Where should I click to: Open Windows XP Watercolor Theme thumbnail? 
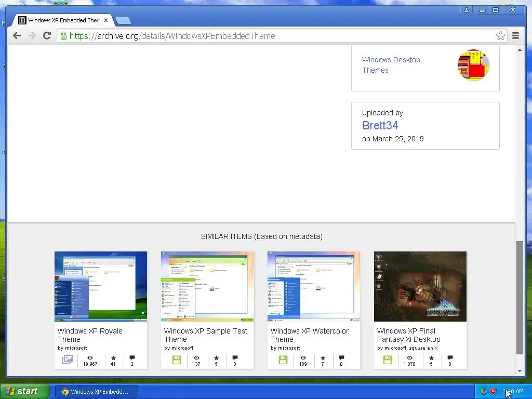coord(314,286)
